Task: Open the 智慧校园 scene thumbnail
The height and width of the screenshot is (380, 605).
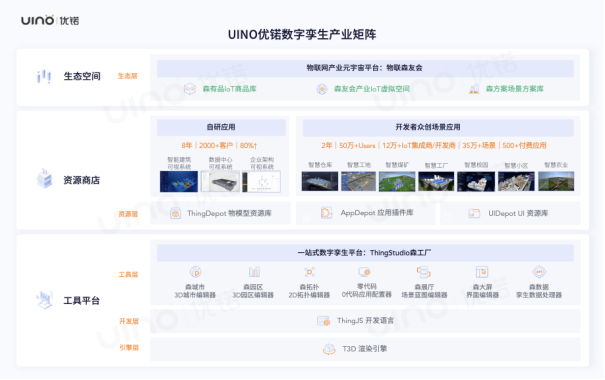Action: (x=476, y=181)
